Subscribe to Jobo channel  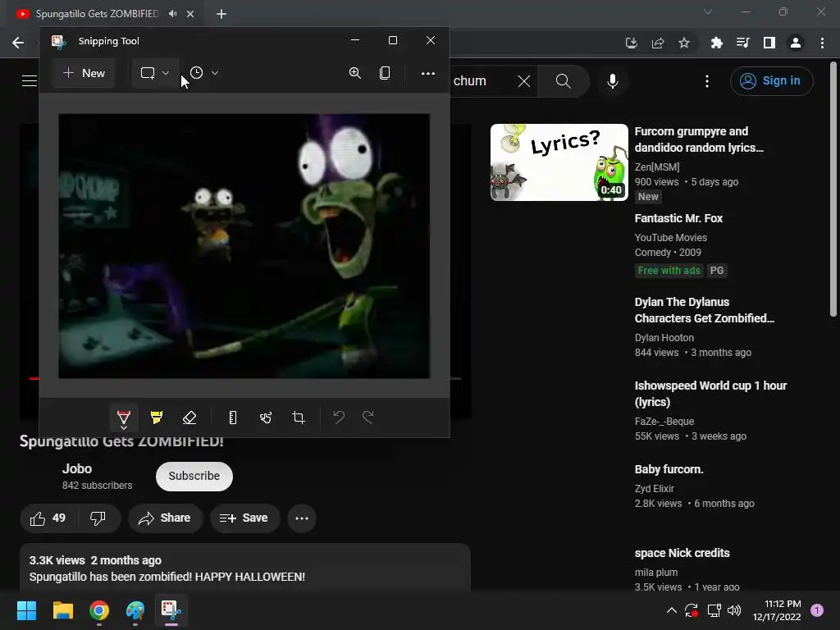pos(194,477)
